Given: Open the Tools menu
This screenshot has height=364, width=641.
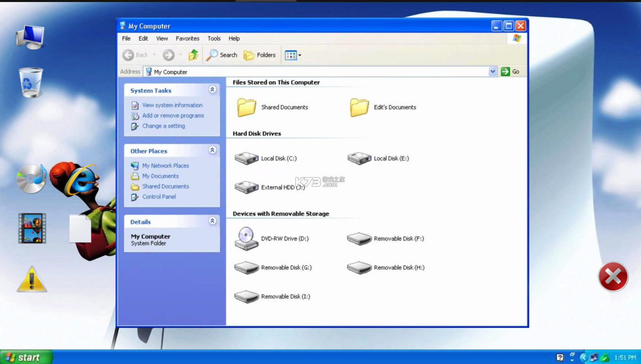Looking at the screenshot, I should point(214,38).
